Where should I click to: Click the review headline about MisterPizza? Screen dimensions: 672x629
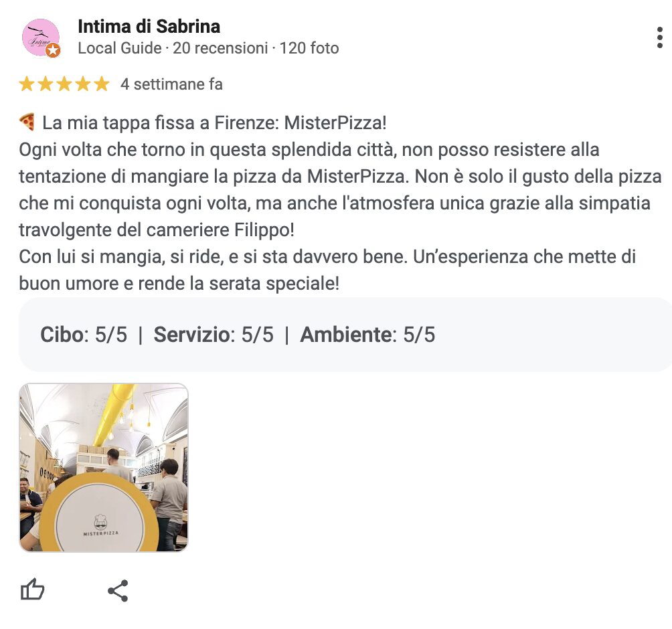click(x=214, y=123)
